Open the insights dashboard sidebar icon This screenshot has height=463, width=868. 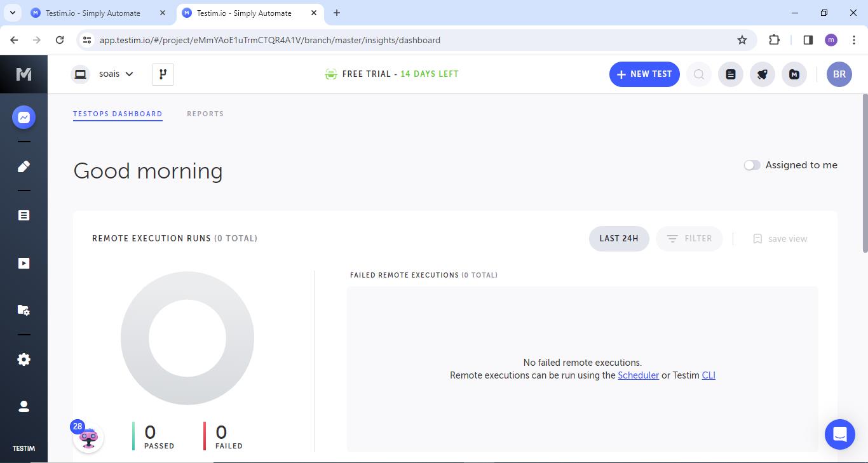pyautogui.click(x=24, y=117)
